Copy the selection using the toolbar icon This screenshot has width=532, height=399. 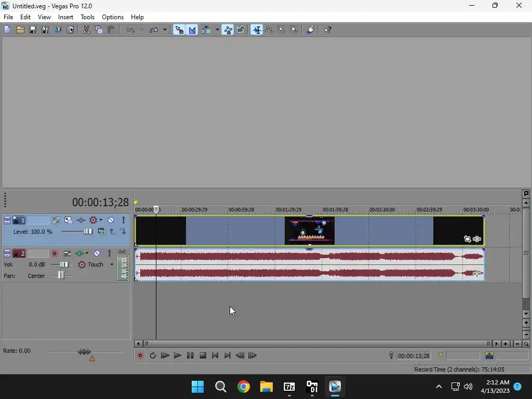point(99,30)
